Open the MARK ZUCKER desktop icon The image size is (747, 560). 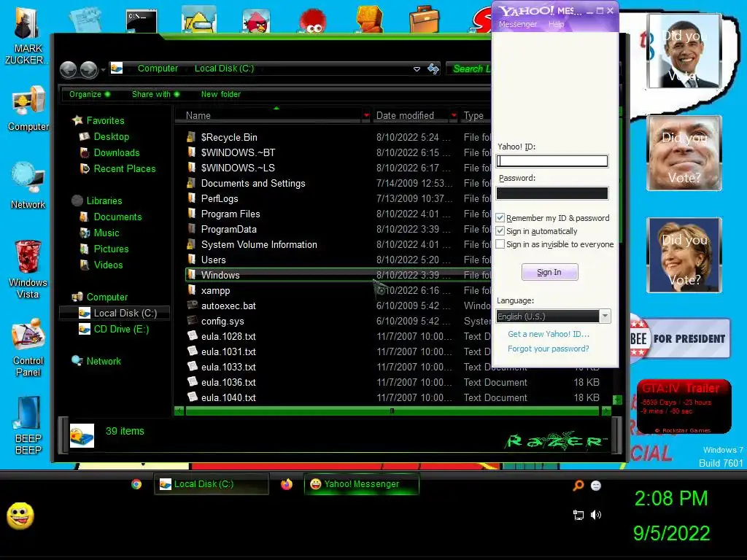tap(27, 36)
